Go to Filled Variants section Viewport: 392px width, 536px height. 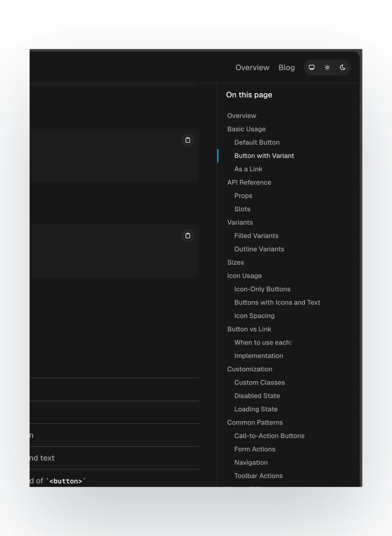pos(256,236)
